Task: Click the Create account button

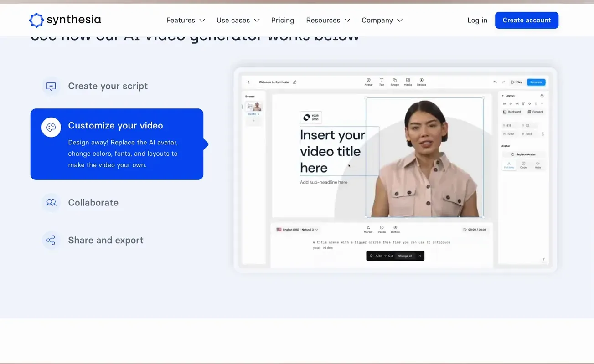Action: click(x=527, y=20)
